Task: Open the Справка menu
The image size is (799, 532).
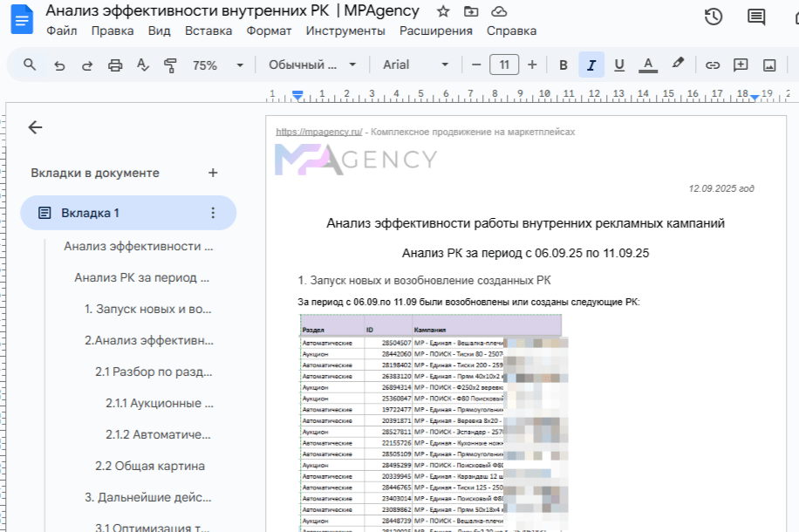Action: point(512,31)
